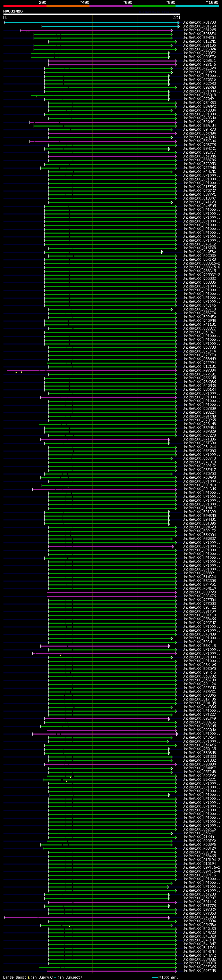Open hit UniRef100_A0E2M8

click(x=199, y=971)
